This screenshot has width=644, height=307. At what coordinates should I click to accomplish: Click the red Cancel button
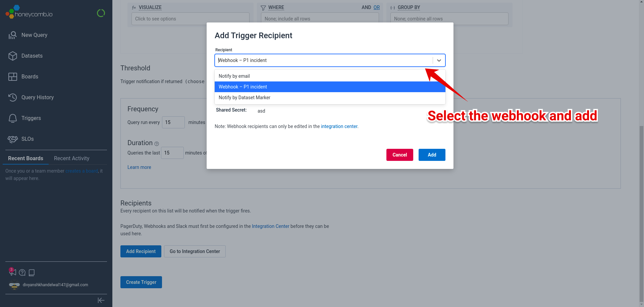(x=400, y=155)
